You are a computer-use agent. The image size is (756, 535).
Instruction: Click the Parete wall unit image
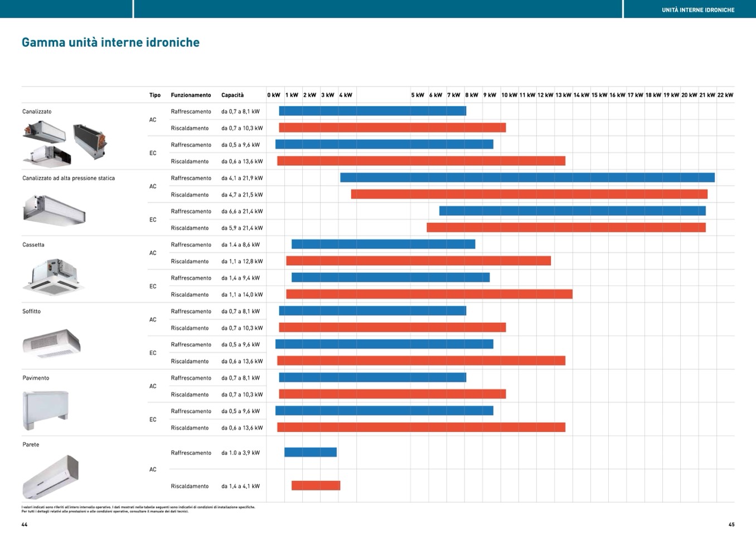coord(51,476)
